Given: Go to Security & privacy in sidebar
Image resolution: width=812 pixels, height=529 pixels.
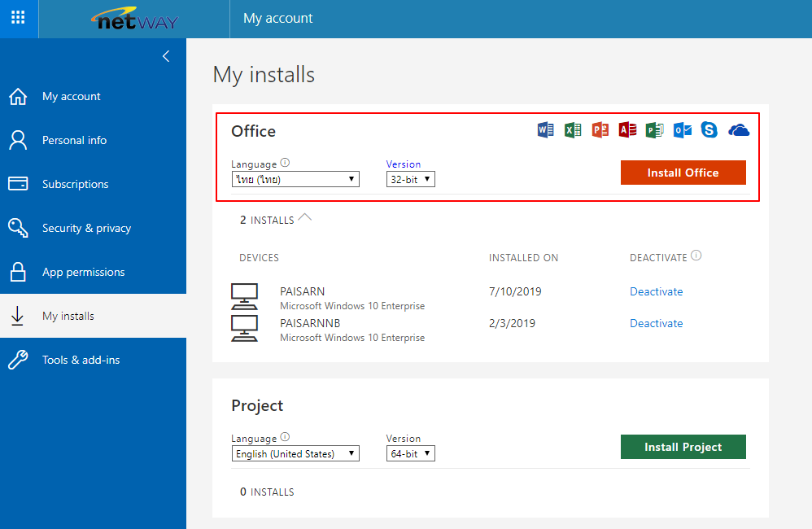Looking at the screenshot, I should [86, 228].
